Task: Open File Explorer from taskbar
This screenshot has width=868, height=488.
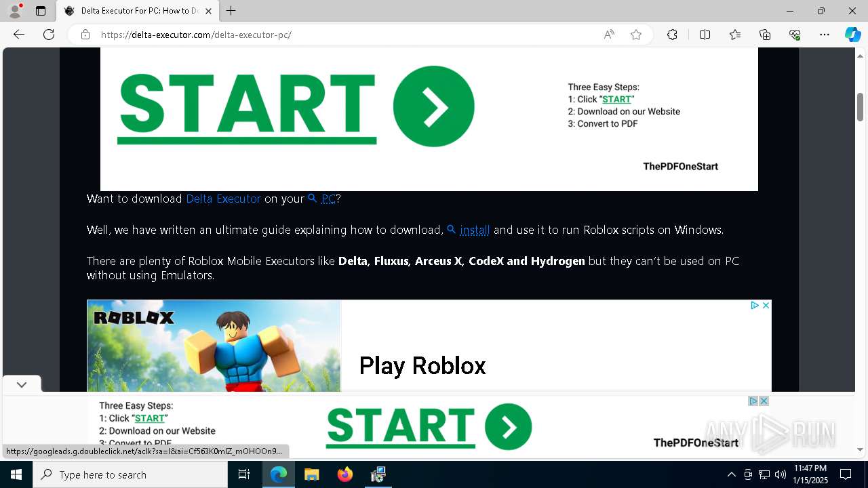Action: [311, 474]
